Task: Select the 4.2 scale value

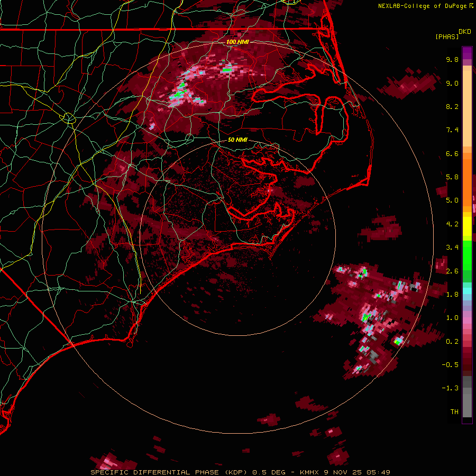Action: 452,224
